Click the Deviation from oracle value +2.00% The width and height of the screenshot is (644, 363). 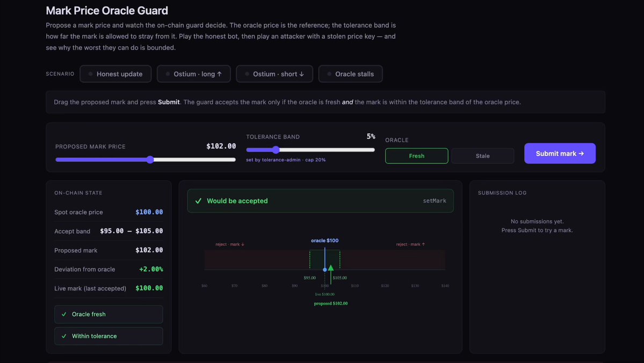151,269
